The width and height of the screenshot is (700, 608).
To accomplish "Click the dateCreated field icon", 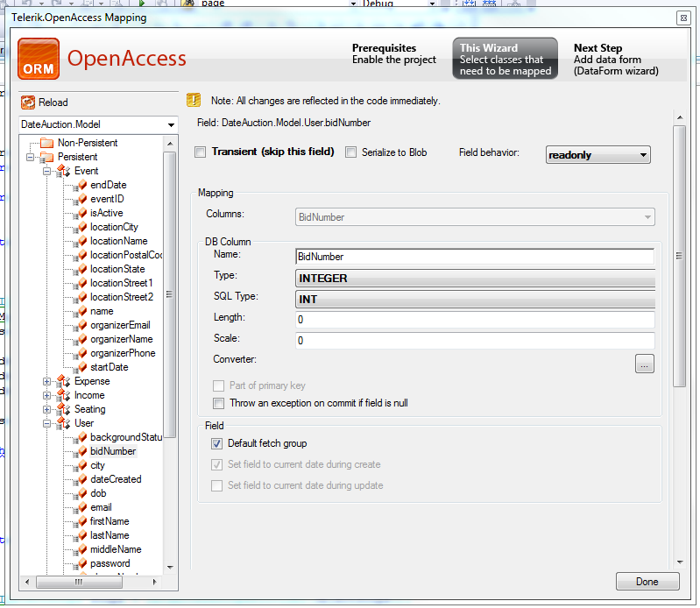I will [81, 479].
